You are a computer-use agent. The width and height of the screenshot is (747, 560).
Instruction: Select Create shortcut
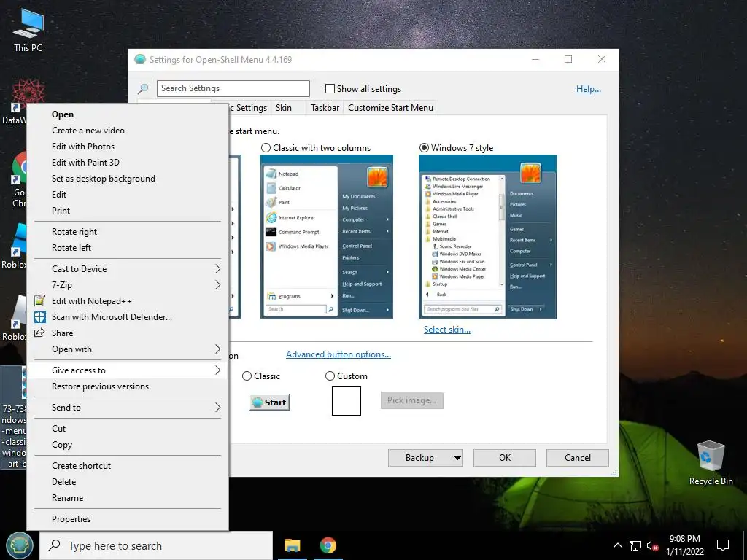[128, 466]
